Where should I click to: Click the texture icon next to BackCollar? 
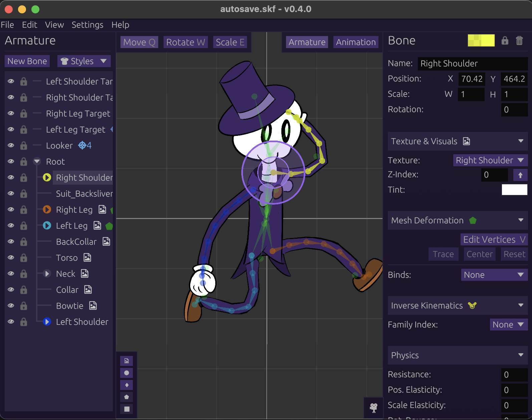click(106, 242)
